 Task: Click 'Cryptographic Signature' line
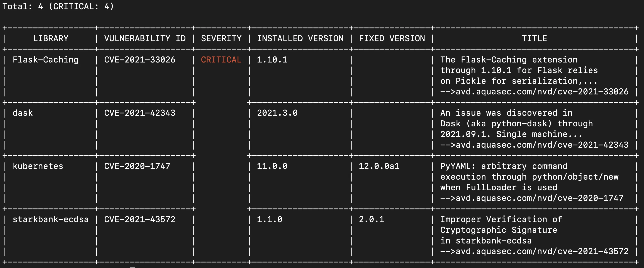point(499,230)
